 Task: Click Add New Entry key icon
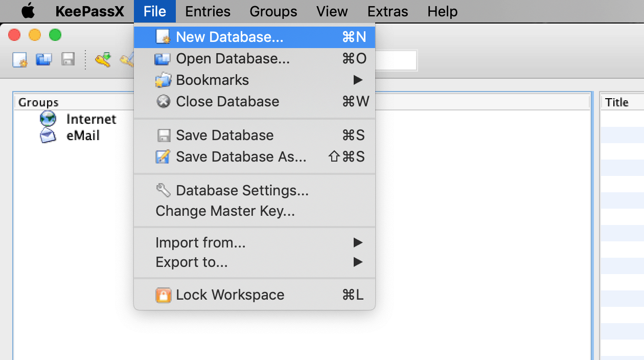pos(103,59)
